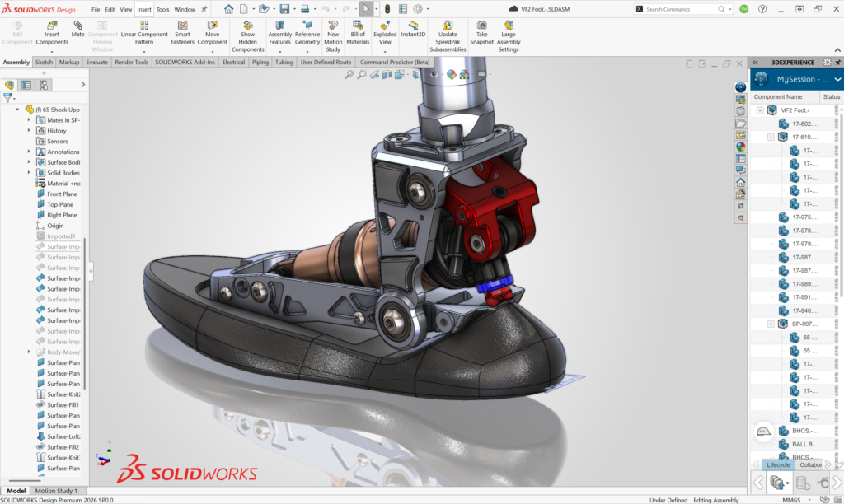Screen dimensions: 844x504
Task: Switch to Motion Study 1 tab
Action: (x=56, y=491)
